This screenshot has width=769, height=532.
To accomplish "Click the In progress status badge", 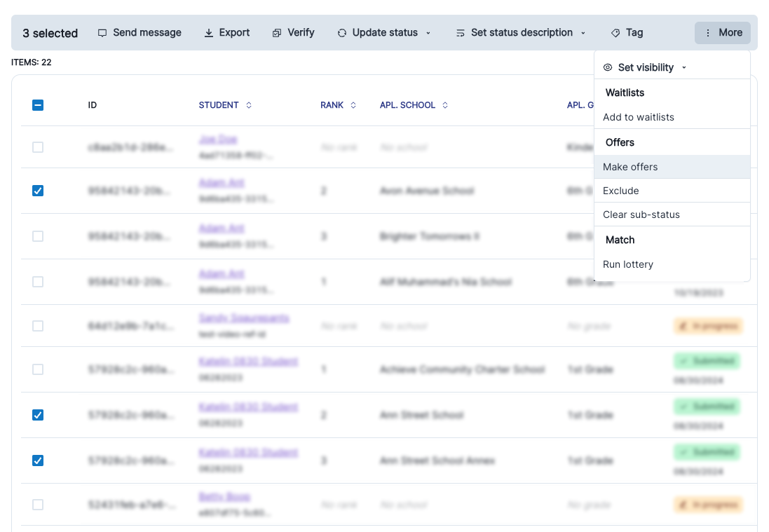I will (x=708, y=326).
